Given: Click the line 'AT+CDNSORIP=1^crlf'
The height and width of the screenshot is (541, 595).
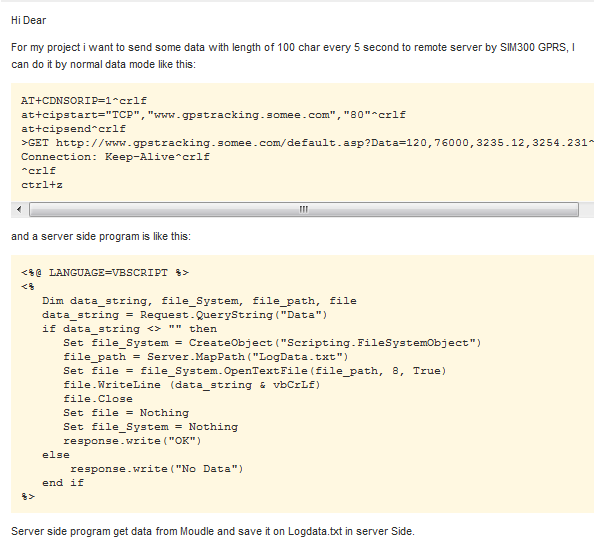Looking at the screenshot, I should coord(84,101).
